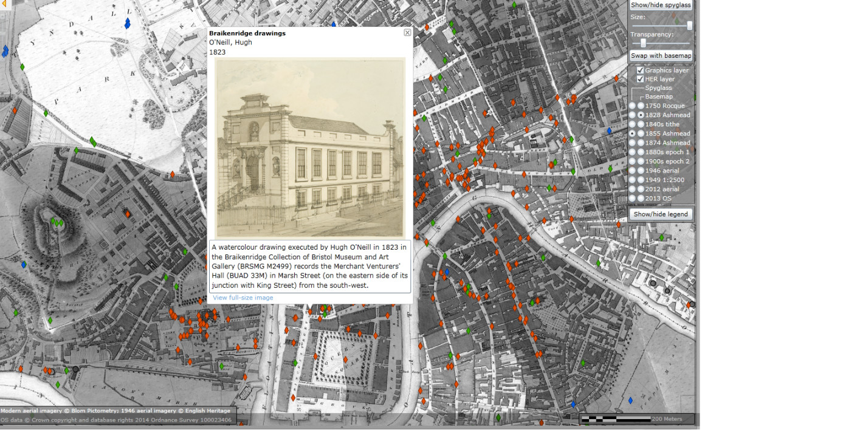Click orange marker left of popup image
868x430 pixels.
[172, 174]
